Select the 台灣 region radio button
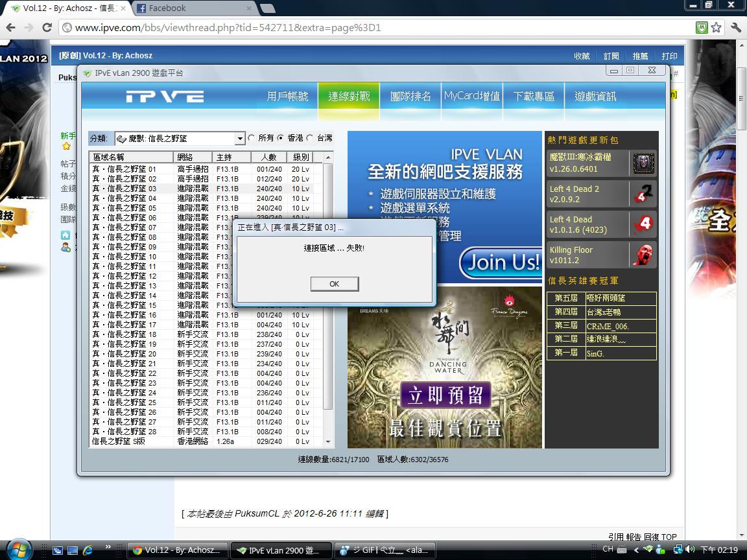The width and height of the screenshot is (747, 560). point(310,138)
